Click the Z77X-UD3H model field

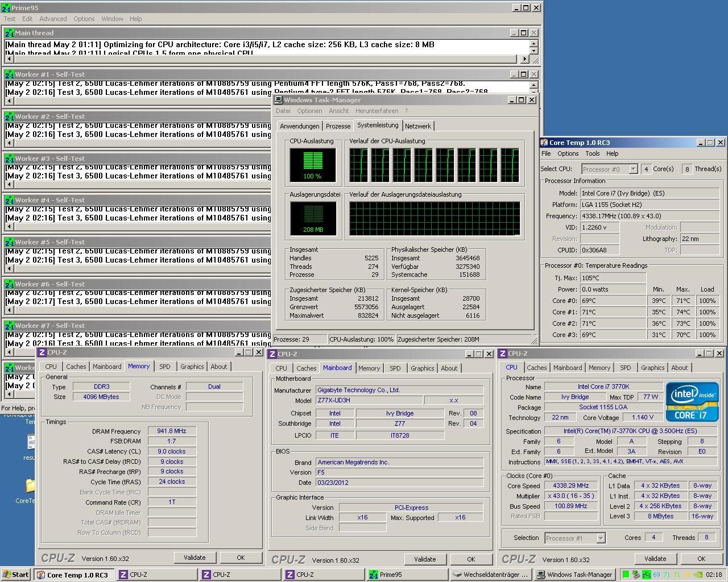point(369,400)
